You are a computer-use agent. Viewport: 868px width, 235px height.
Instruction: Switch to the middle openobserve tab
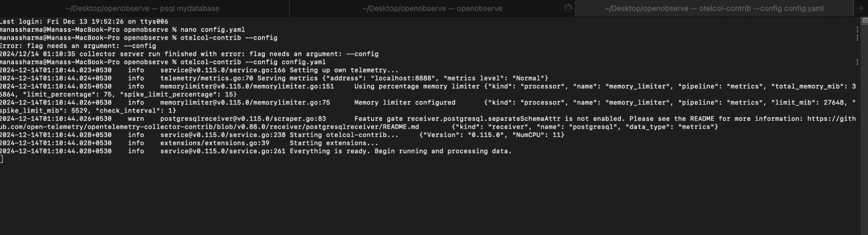[x=432, y=8]
